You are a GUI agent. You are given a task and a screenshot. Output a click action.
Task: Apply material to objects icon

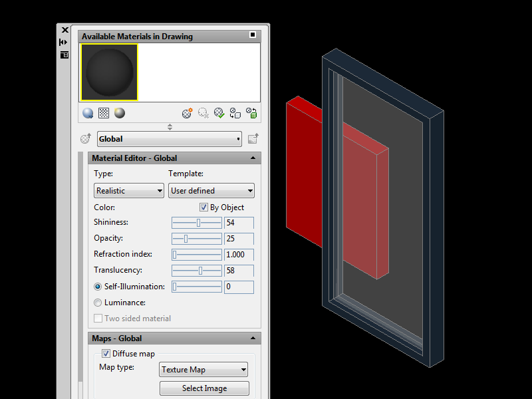tap(235, 113)
